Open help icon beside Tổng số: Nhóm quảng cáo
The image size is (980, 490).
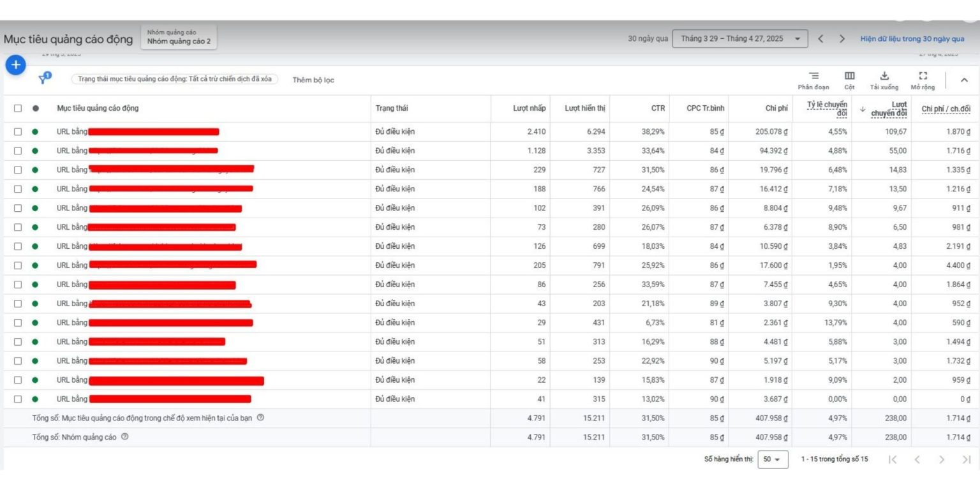point(124,437)
